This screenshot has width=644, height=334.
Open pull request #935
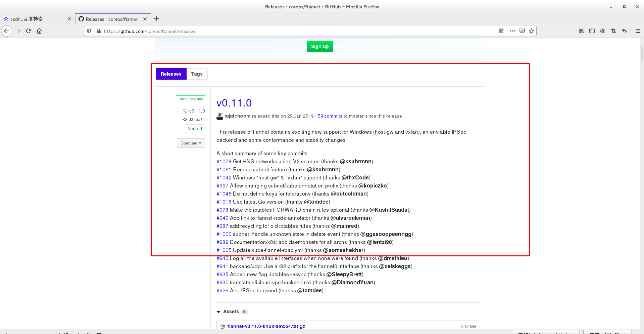(x=222, y=275)
